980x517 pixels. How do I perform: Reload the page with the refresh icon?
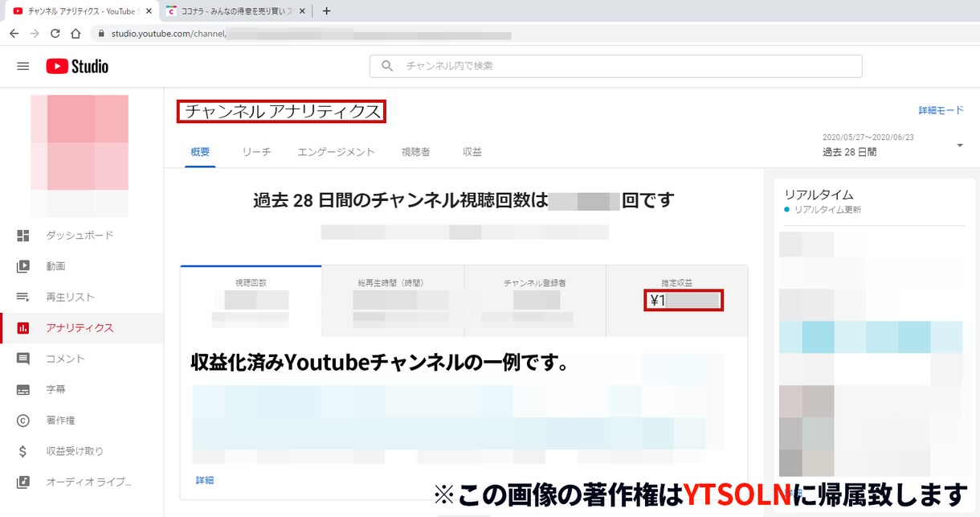point(55,34)
